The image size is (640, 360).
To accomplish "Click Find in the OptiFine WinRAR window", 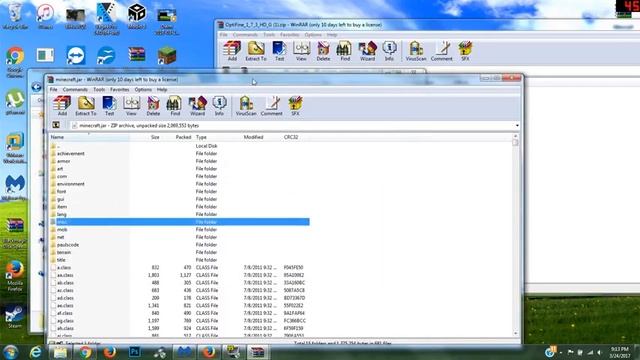I will [345, 51].
